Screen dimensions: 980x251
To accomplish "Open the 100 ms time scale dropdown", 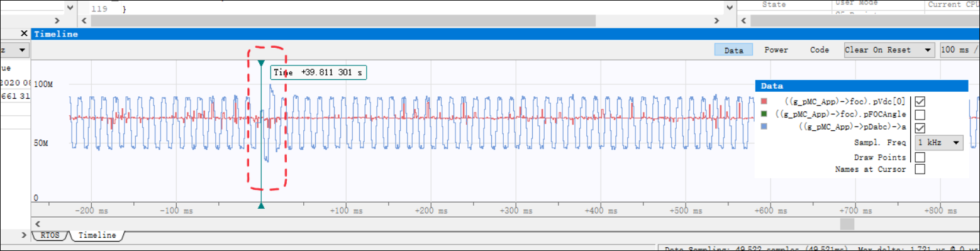I will (x=959, y=50).
